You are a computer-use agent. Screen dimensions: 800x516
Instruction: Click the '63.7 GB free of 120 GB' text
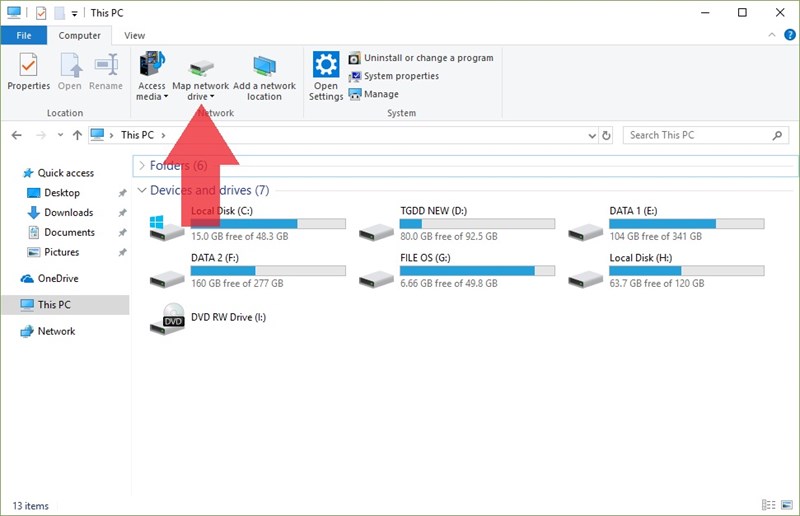click(657, 283)
